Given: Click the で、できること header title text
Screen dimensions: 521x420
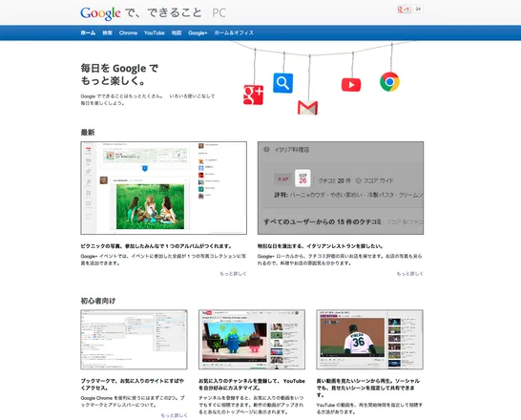Looking at the screenshot, I should point(163,13).
